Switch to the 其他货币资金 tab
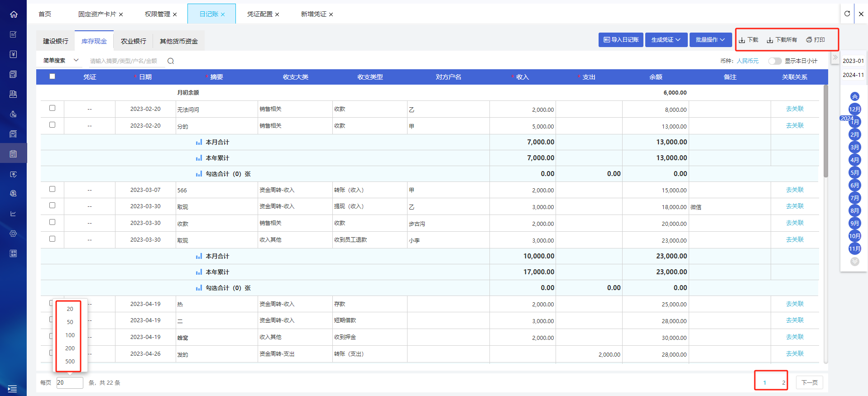868x396 pixels. [179, 41]
